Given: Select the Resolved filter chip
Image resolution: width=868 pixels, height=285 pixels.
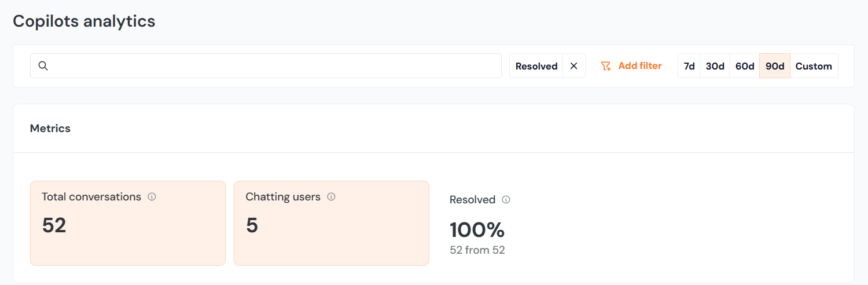Looking at the screenshot, I should [536, 66].
